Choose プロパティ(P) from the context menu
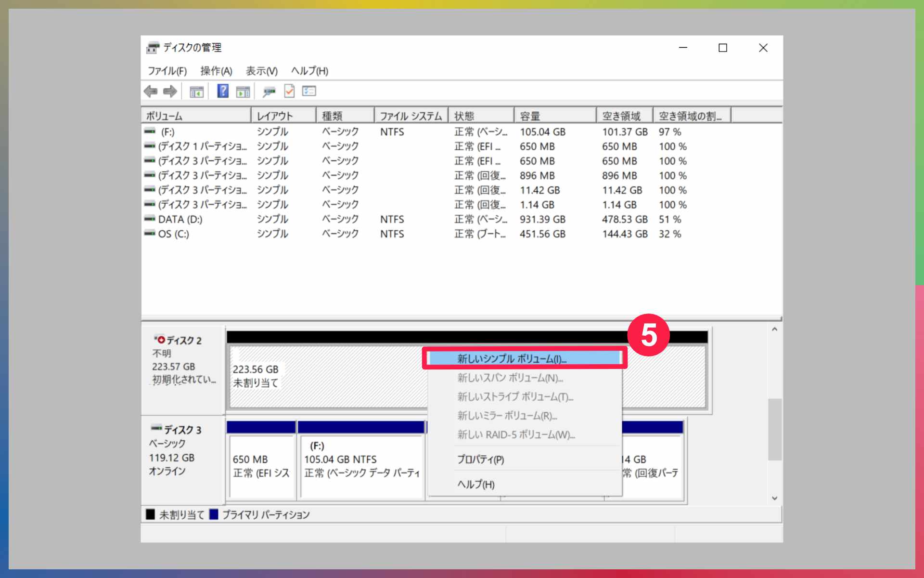The height and width of the screenshot is (578, 924). tap(480, 460)
